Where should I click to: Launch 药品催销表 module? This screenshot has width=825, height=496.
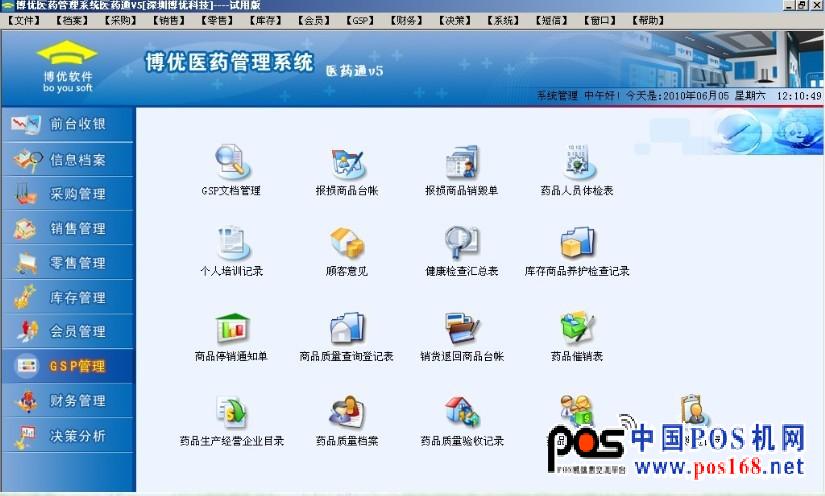[577, 329]
